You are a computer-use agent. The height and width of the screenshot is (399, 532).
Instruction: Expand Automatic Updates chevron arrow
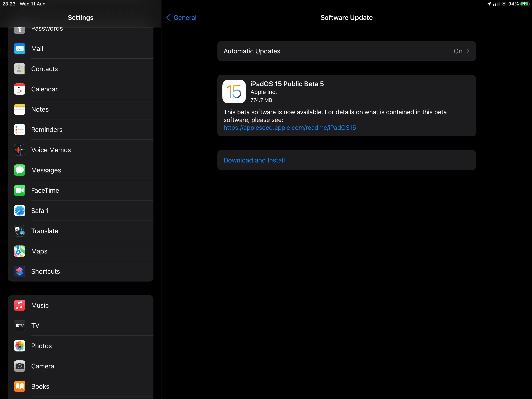pos(468,51)
